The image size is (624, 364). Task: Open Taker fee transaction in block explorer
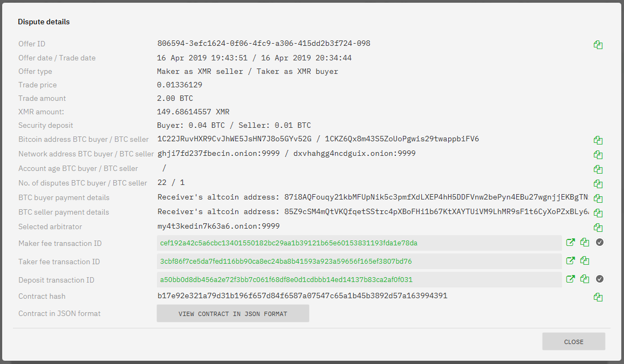click(x=570, y=260)
